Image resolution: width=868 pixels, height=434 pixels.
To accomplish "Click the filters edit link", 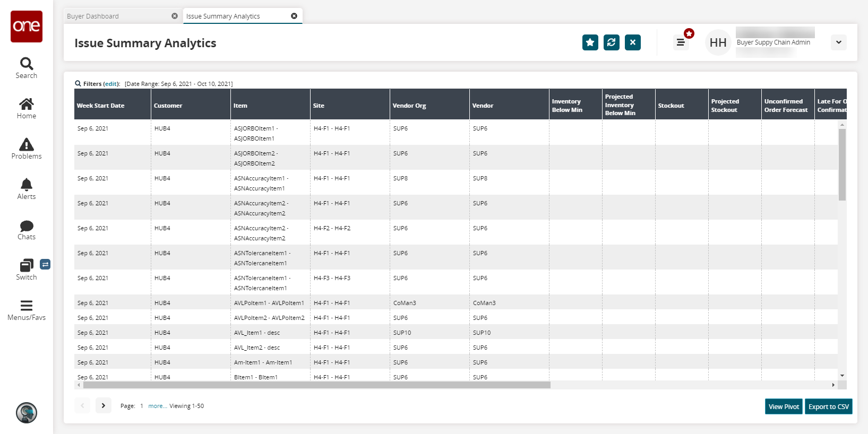I will click(111, 84).
